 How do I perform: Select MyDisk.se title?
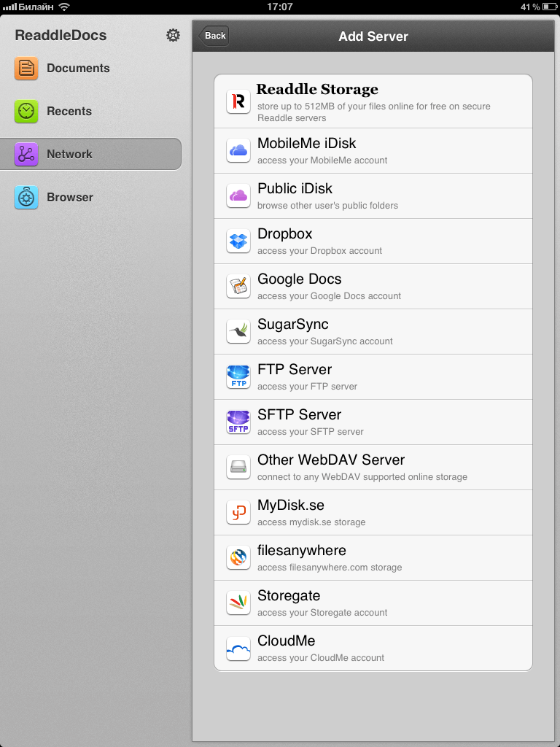click(290, 505)
